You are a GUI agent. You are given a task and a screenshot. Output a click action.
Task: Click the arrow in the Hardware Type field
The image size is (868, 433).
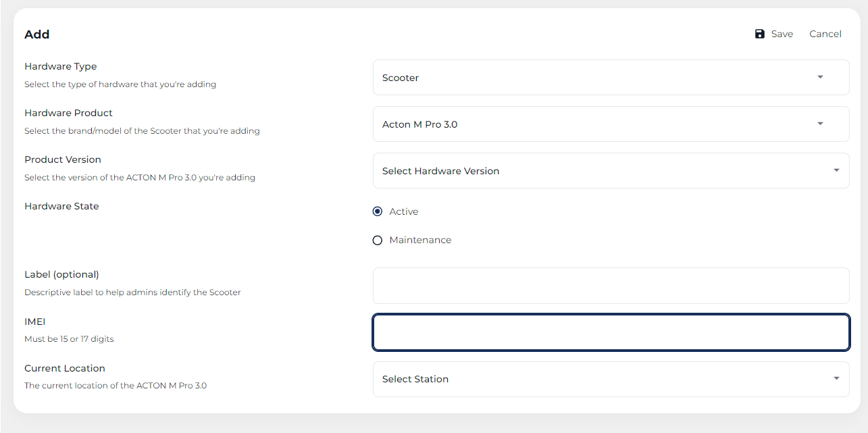click(820, 77)
